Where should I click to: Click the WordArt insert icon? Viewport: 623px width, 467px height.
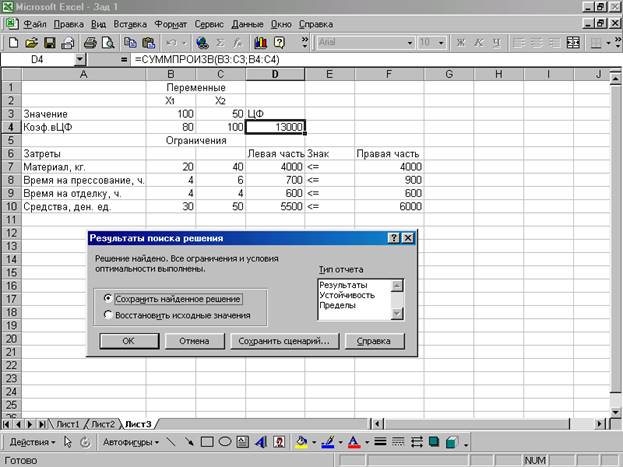(259, 441)
